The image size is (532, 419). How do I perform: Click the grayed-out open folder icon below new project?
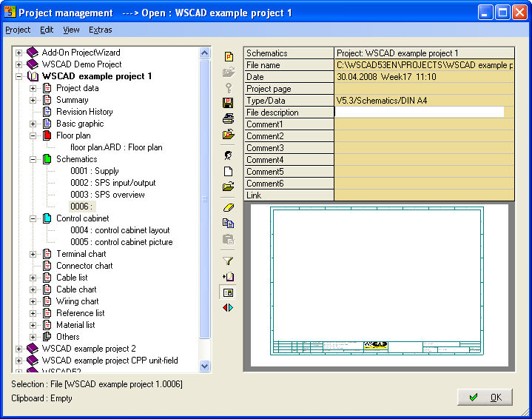point(229,72)
